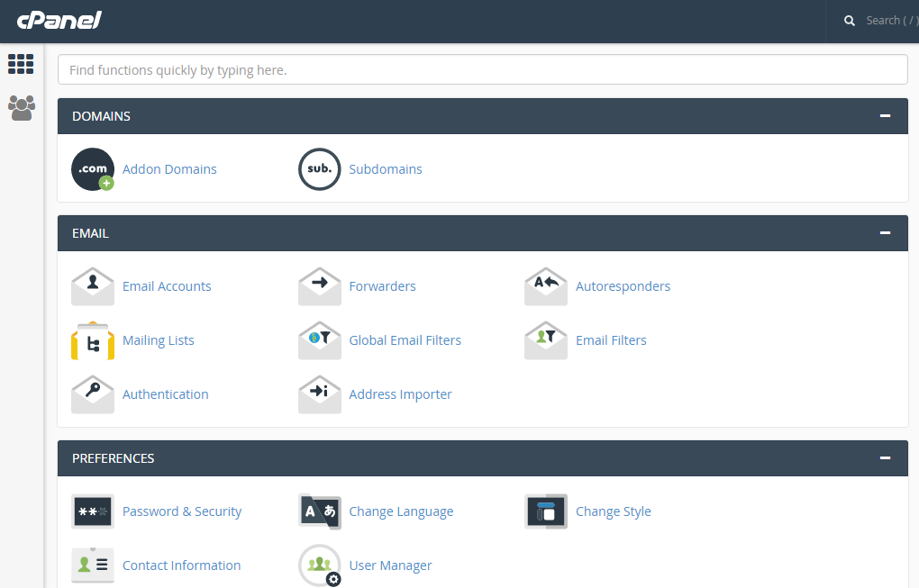Open the Forwarders link
Image resolution: width=919 pixels, height=588 pixels.
point(382,286)
